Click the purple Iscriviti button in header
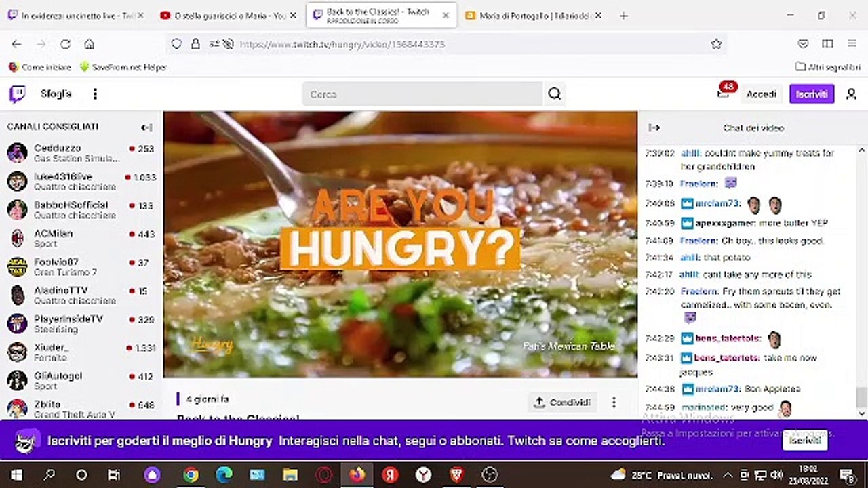 pos(812,94)
